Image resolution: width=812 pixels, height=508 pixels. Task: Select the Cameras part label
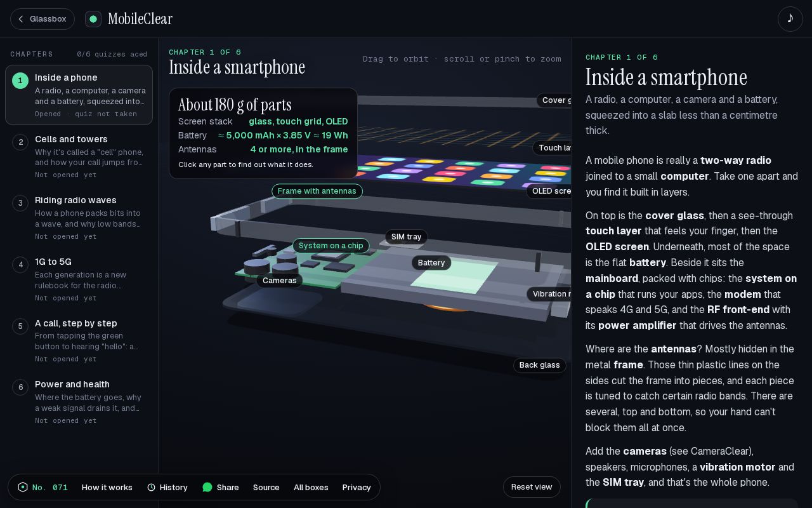[x=280, y=281]
